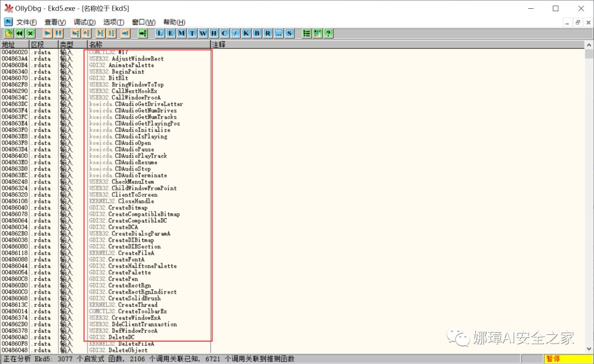Open the References window with R button
This screenshot has height=364, width=594.
(268, 34)
